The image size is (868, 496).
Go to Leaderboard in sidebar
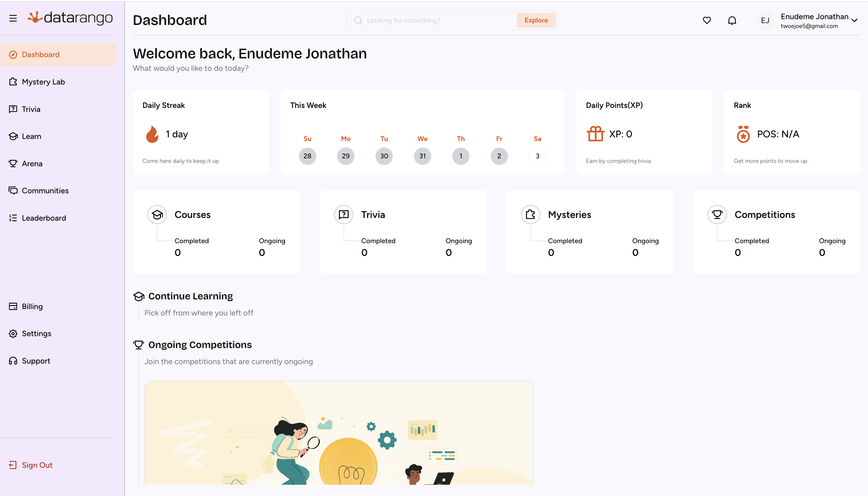click(x=43, y=218)
